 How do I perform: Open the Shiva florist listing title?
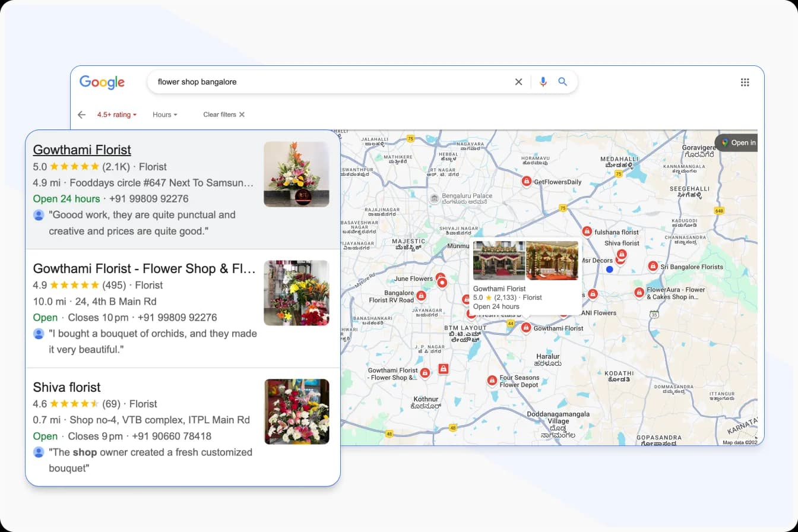click(66, 387)
